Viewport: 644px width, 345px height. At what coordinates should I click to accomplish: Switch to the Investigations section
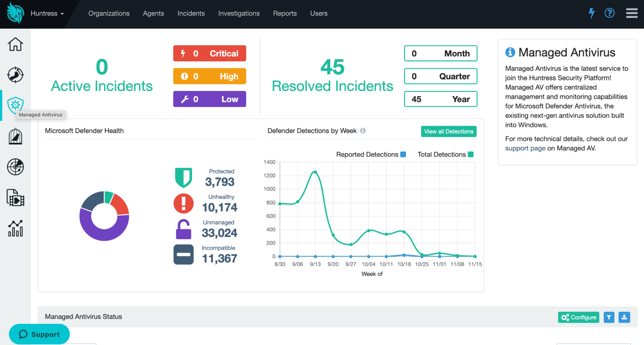[x=239, y=13]
